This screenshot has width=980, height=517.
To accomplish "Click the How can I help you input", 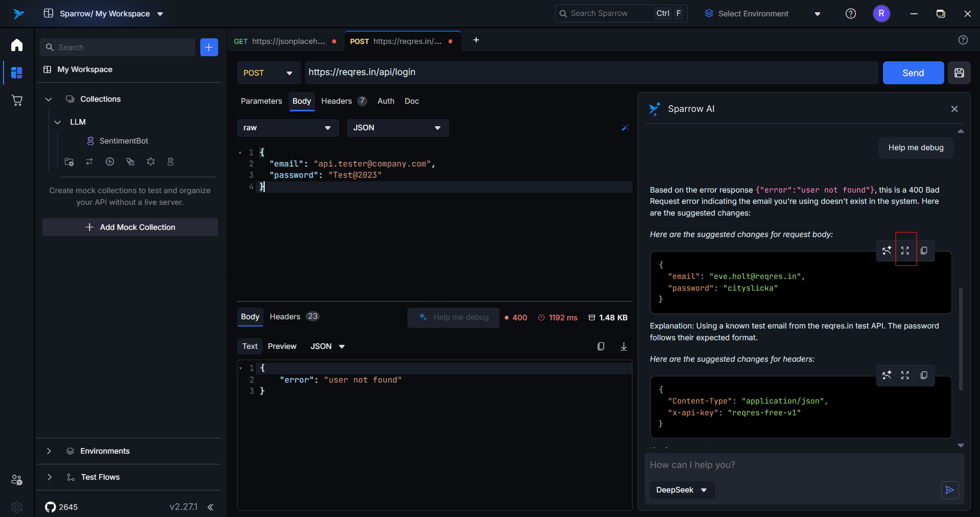I will (804, 465).
